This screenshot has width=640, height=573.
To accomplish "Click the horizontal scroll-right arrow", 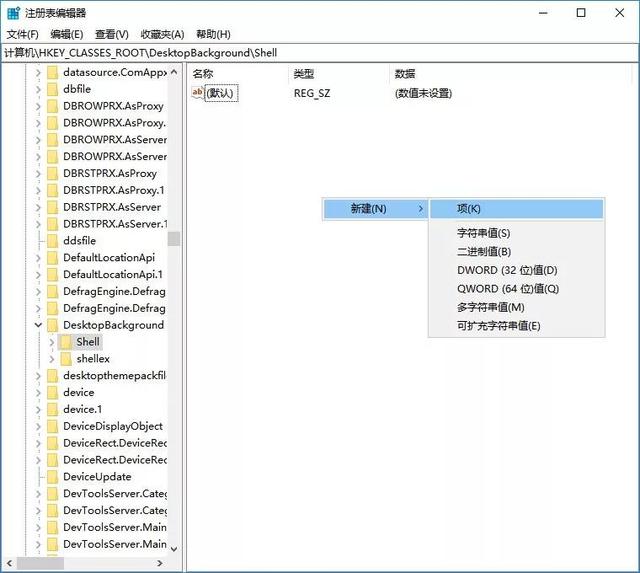I will (x=160, y=564).
